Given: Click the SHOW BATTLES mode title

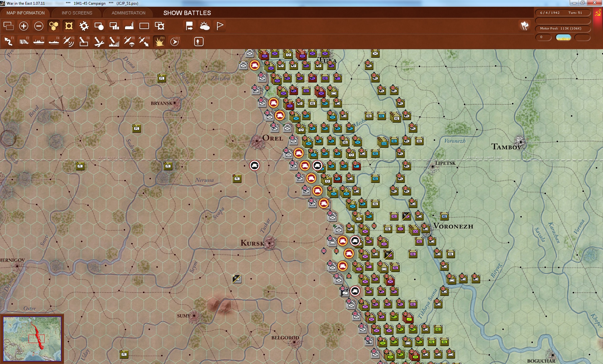Looking at the screenshot, I should click(187, 13).
